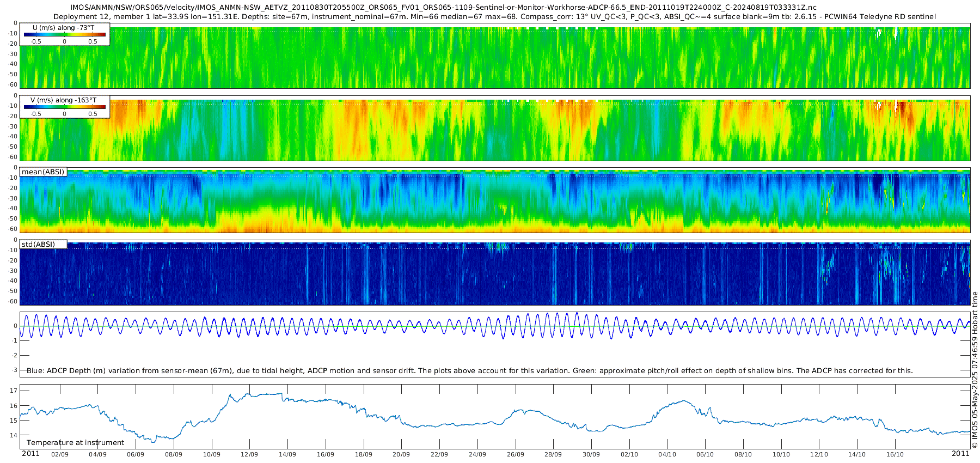Click the V (m/s) along -163°T colorbar
Screen dimensions: 980x463
[x=64, y=107]
